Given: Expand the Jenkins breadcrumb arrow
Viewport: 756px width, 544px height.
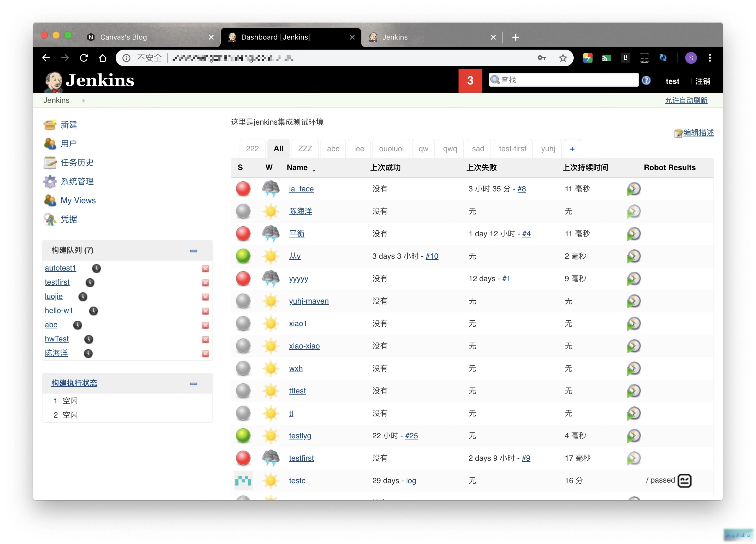Looking at the screenshot, I should coord(83,100).
